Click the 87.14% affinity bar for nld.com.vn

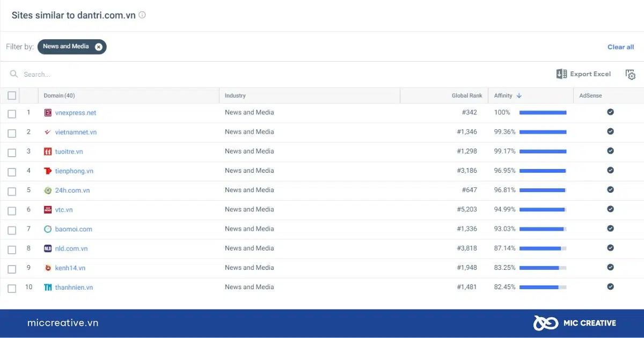[x=543, y=248]
